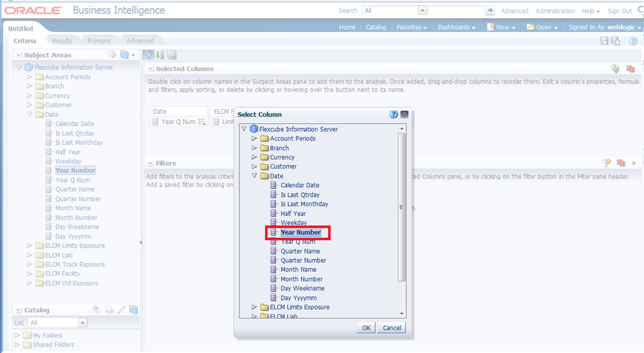Collapse the Subject Areas pane
Viewport: 644px width, 353px height.
point(19,55)
